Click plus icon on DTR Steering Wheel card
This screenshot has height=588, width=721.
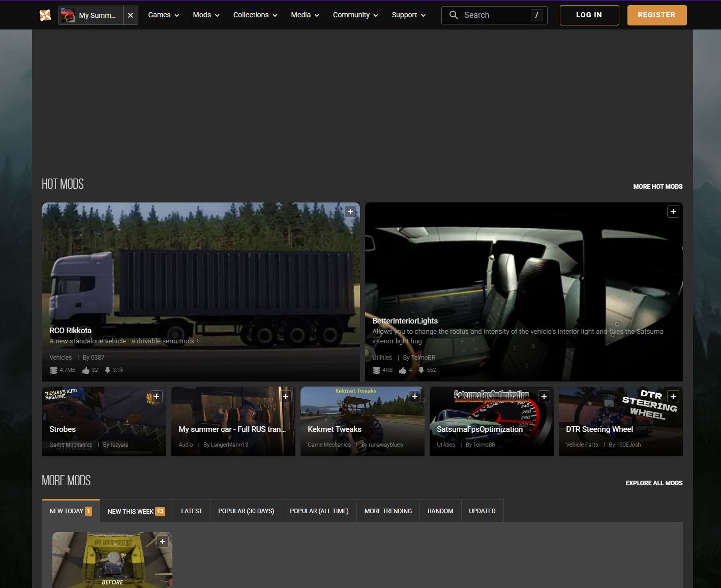pos(673,396)
